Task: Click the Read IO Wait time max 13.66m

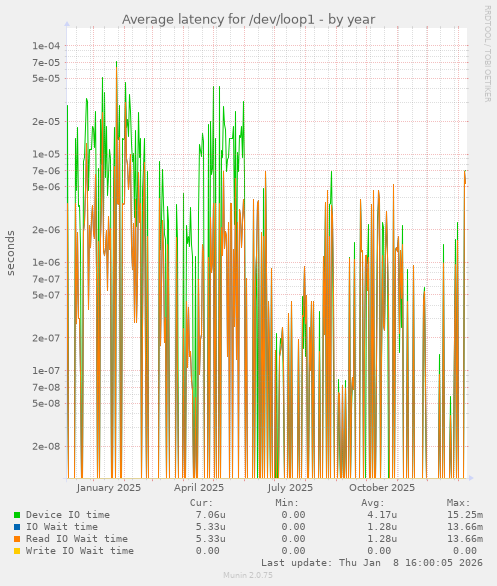Action: [465, 539]
